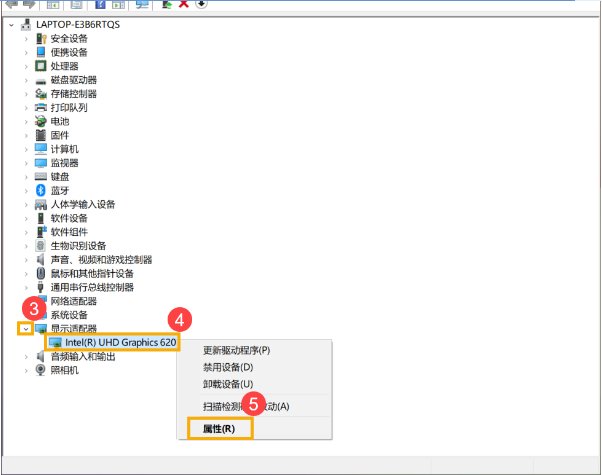Click the camera (照相机) category icon
This screenshot has width=602, height=475.
(x=41, y=369)
